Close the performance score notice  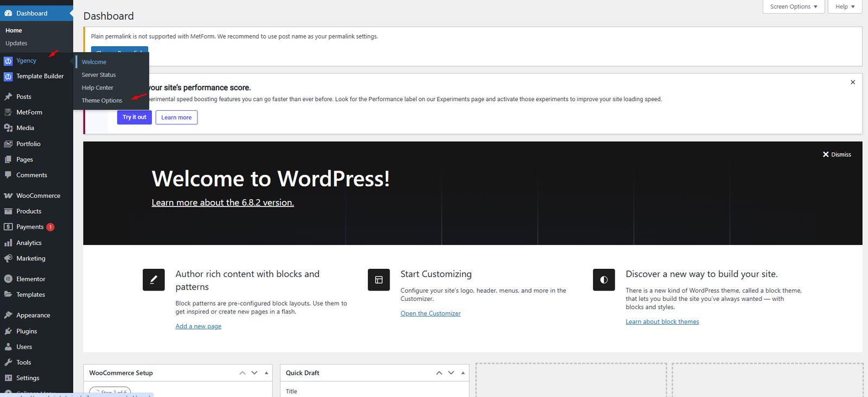click(x=853, y=83)
